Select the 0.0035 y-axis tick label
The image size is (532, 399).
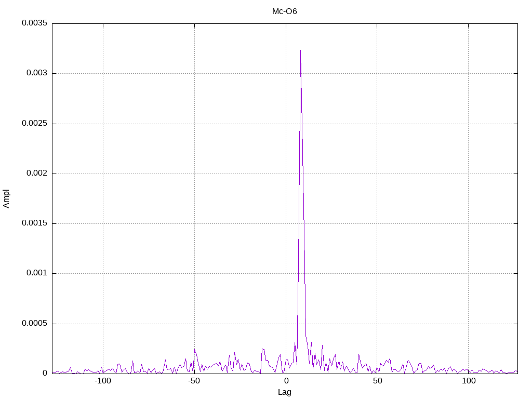[34, 23]
